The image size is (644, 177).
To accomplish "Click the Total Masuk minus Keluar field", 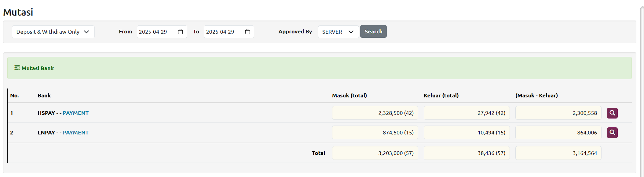I will [x=558, y=153].
